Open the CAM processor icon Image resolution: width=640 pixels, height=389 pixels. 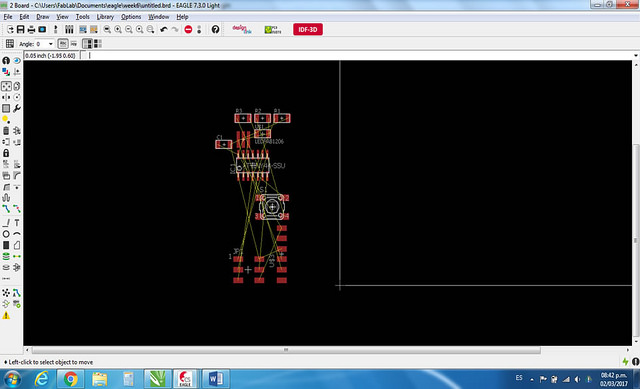point(42,29)
